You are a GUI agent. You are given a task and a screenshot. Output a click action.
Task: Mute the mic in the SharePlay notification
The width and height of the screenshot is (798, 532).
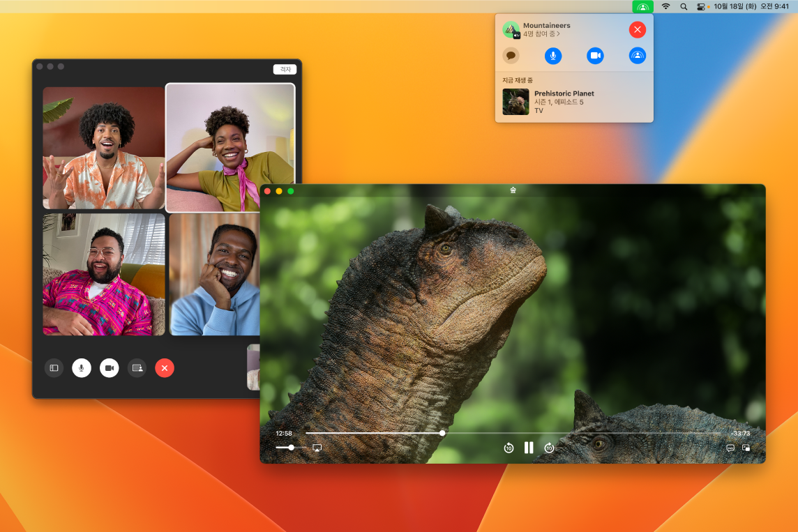click(x=553, y=56)
